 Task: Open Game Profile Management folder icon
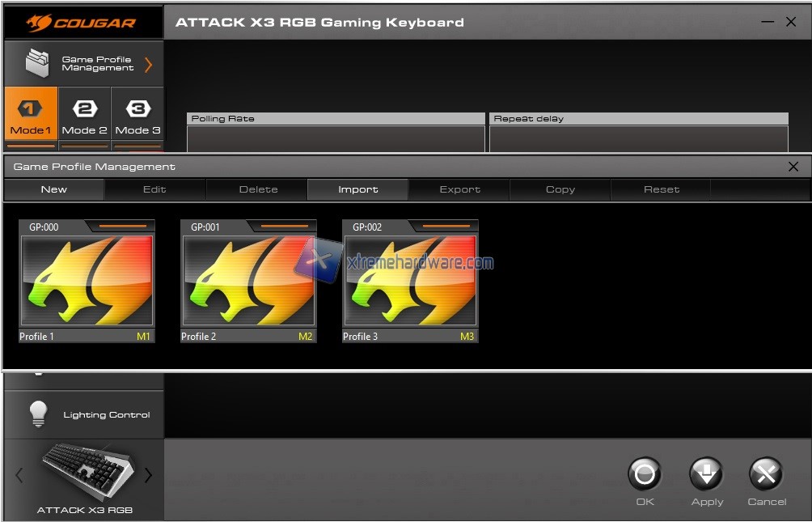click(38, 64)
